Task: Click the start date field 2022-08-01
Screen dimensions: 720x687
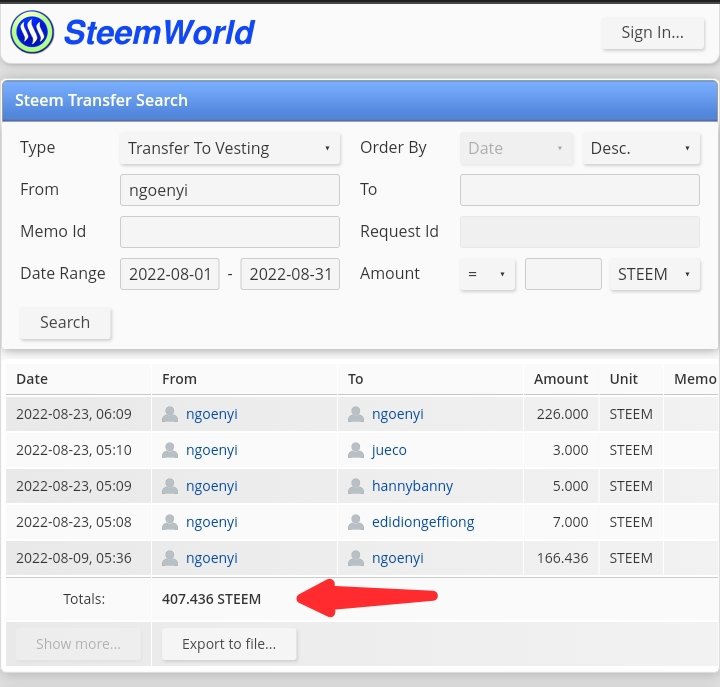Action: click(170, 274)
